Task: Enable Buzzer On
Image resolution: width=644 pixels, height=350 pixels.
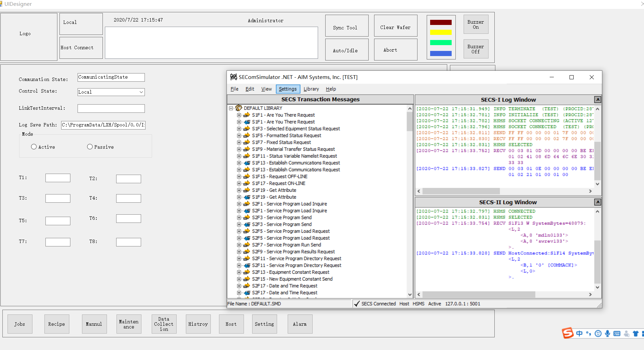Action: click(476, 24)
